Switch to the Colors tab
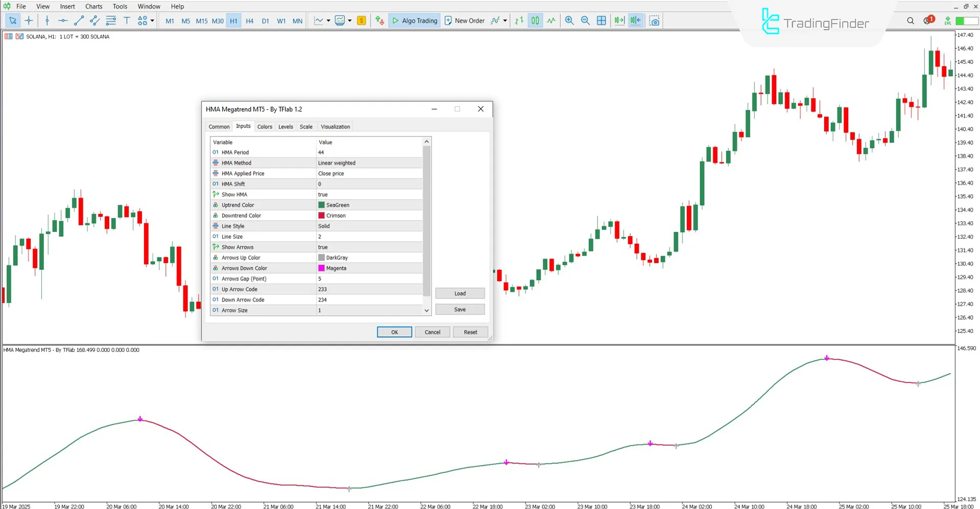The image size is (980, 509). tap(265, 126)
